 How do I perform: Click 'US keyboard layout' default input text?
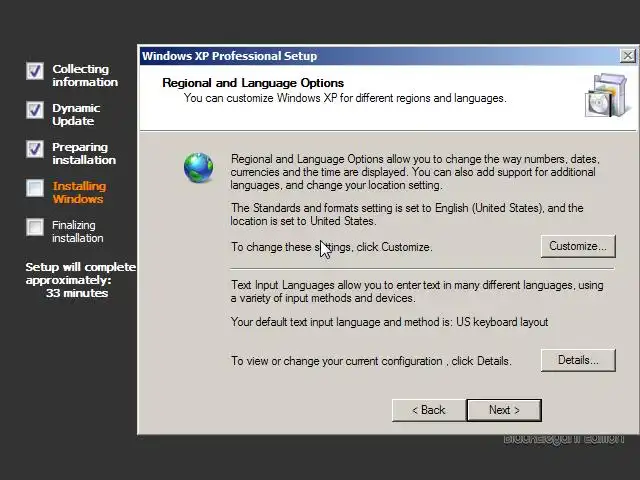[x=502, y=322]
